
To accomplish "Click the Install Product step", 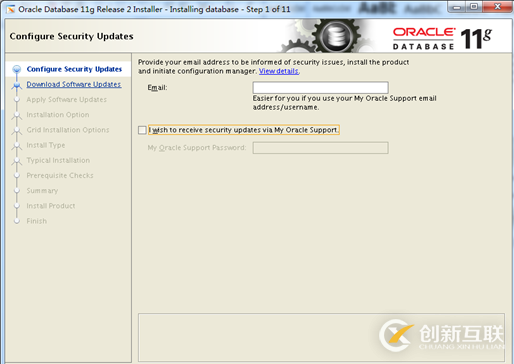I will pyautogui.click(x=51, y=206).
